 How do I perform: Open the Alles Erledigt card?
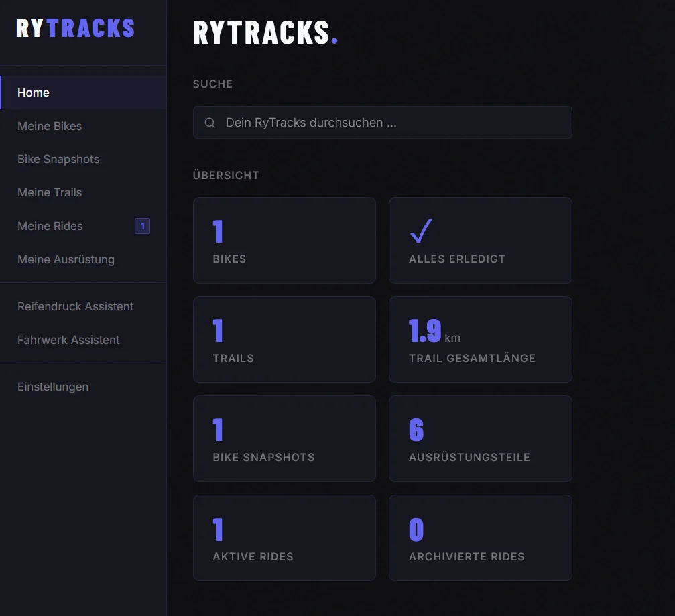(481, 240)
